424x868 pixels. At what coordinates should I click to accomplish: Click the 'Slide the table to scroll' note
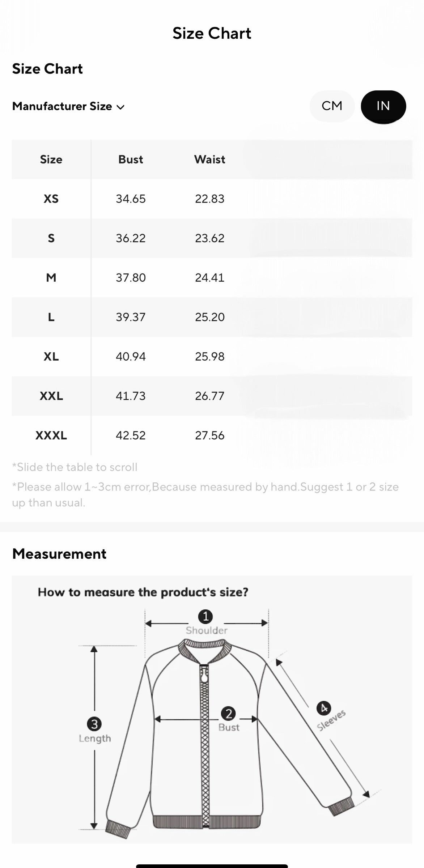pos(75,467)
